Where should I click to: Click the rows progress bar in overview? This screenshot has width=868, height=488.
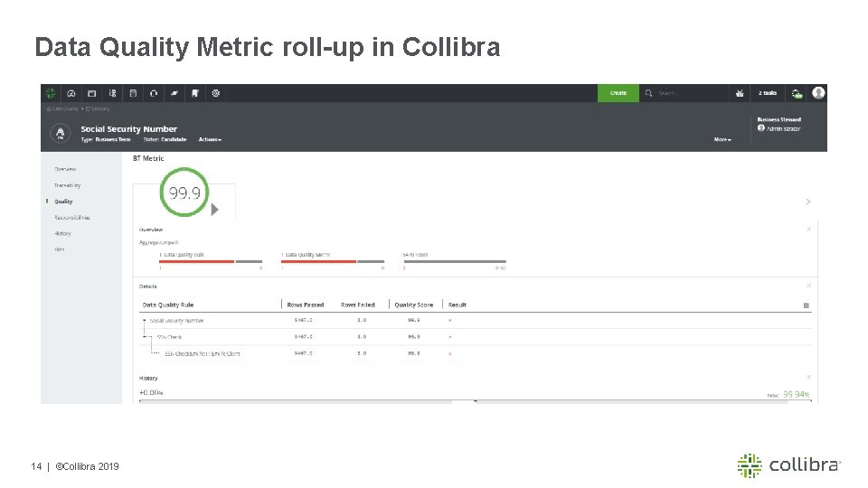point(455,261)
